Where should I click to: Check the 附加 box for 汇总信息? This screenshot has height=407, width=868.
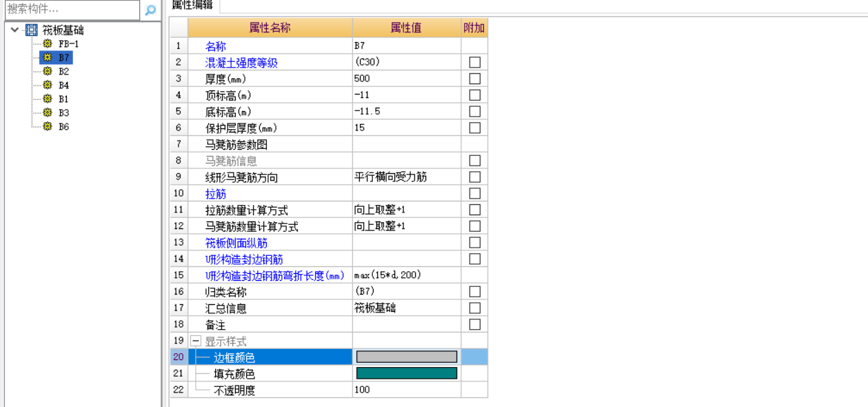click(474, 308)
